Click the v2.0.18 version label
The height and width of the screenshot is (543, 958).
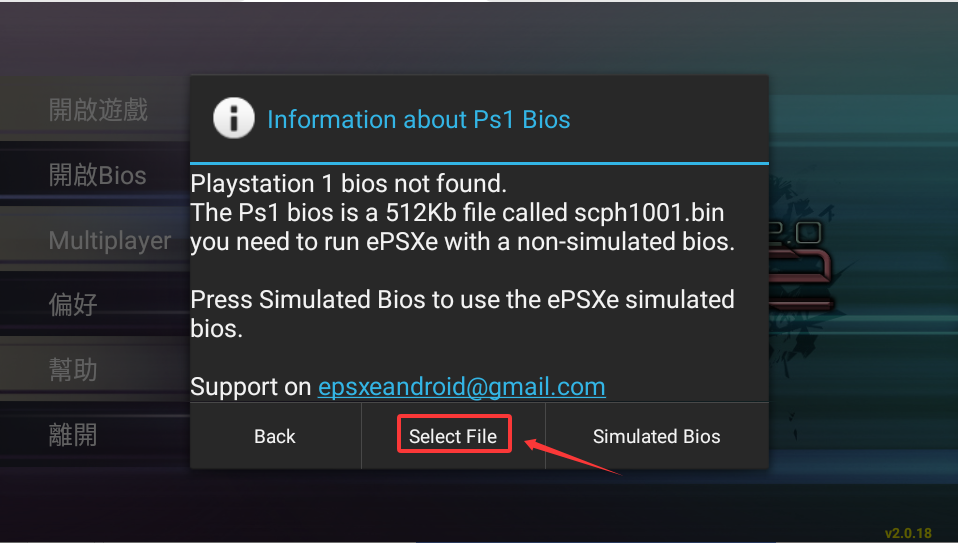(x=908, y=533)
